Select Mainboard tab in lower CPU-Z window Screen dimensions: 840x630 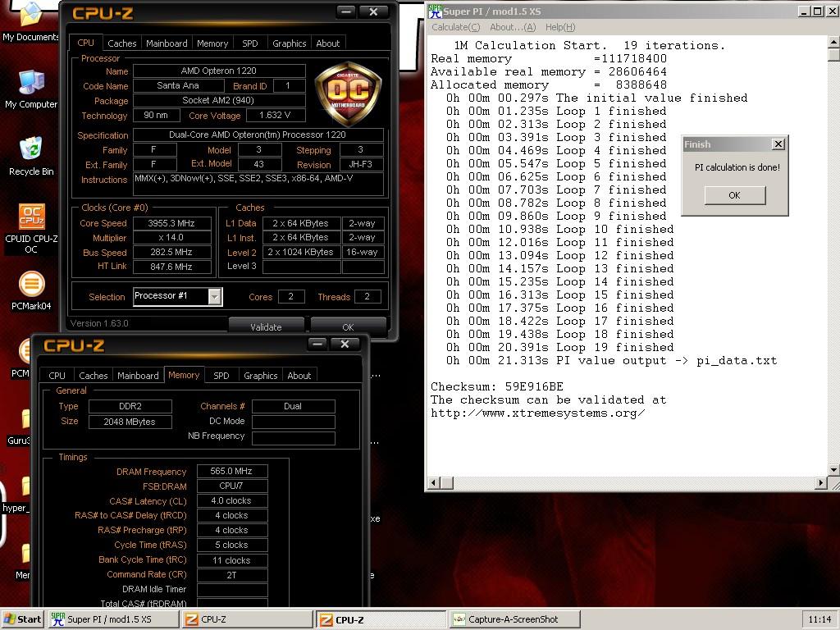point(138,376)
